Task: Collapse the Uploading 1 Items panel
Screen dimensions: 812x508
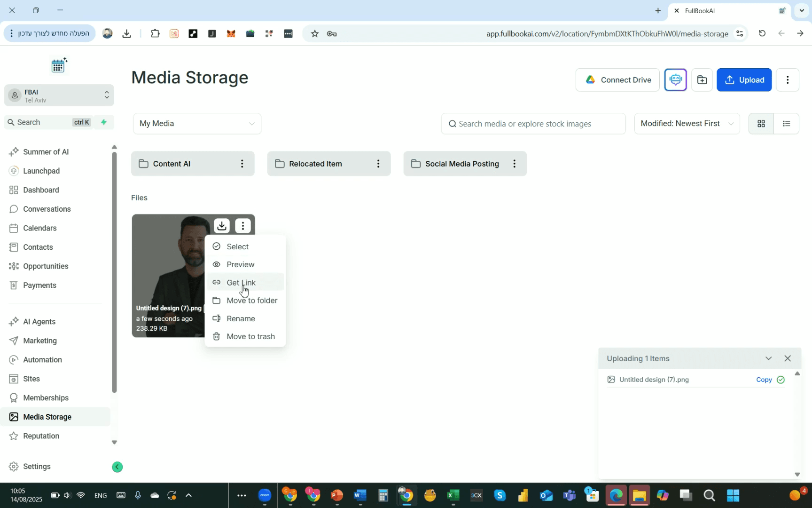Action: pyautogui.click(x=768, y=358)
